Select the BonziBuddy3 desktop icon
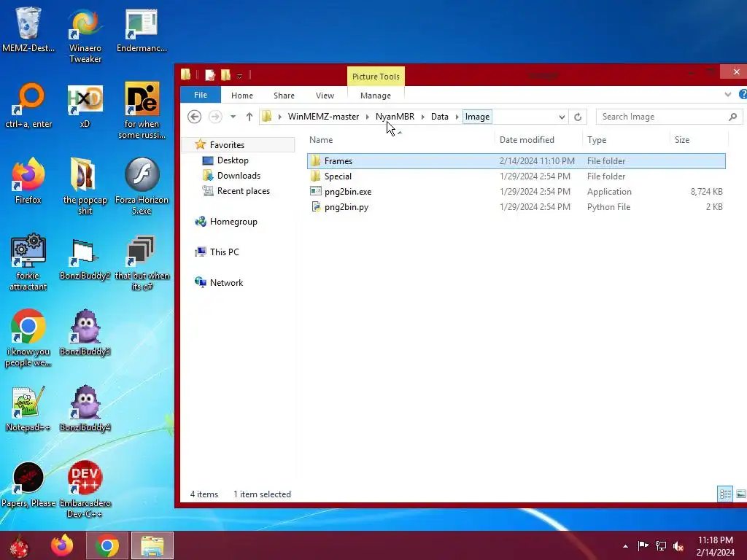Screen dimensions: 747x560 (x=85, y=333)
